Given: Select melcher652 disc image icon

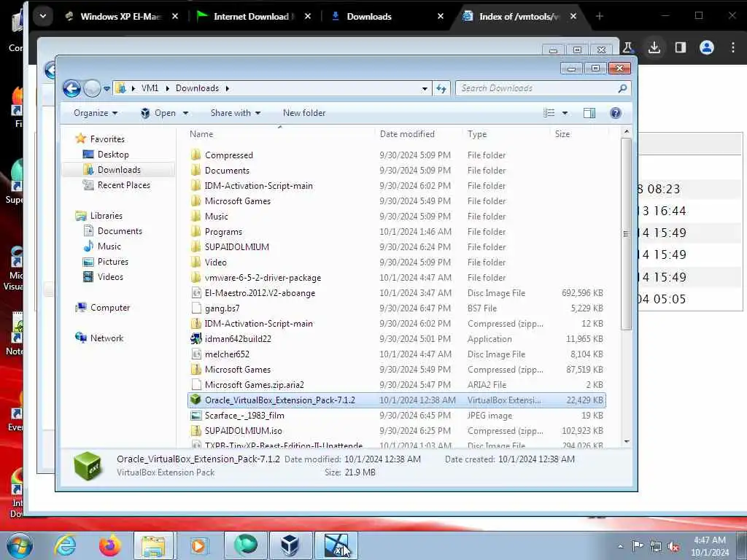Looking at the screenshot, I should click(x=196, y=354).
